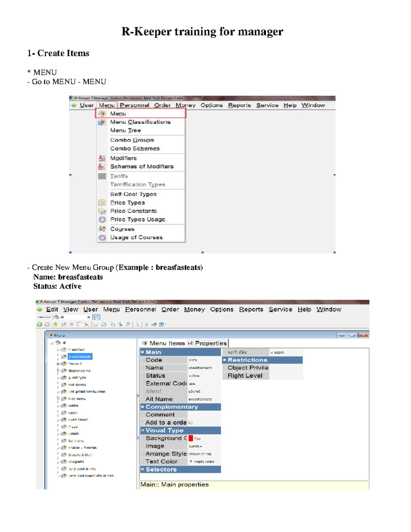Click the icon button right of filter combo
Viewport: 411px width, 532px height.
click(96, 317)
